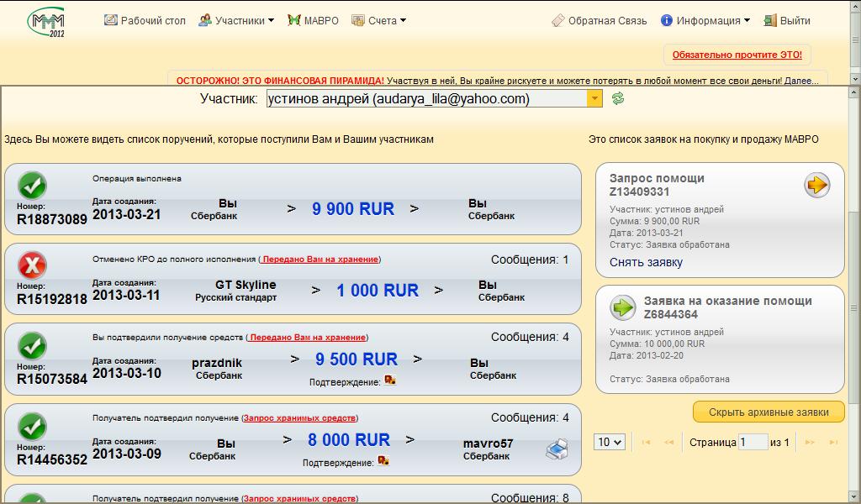Expand the Информация menu arrow
This screenshot has width=861, height=504.
coord(747,20)
